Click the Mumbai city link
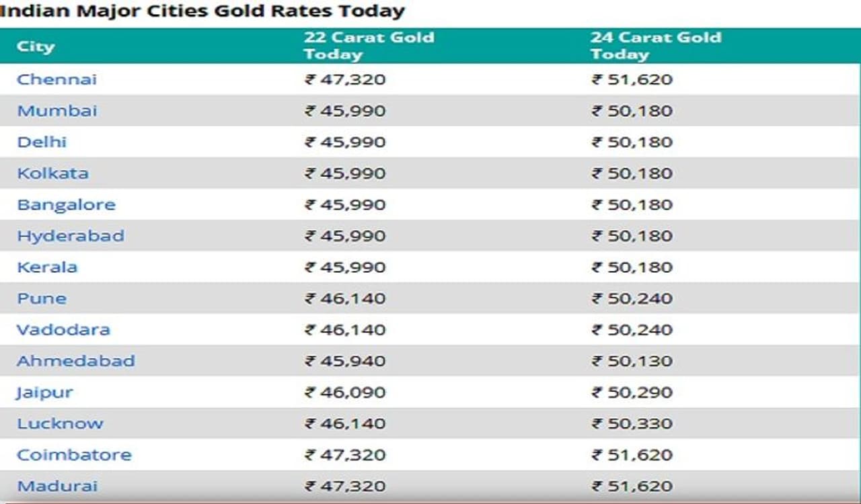This screenshot has width=861, height=504. click(x=57, y=111)
